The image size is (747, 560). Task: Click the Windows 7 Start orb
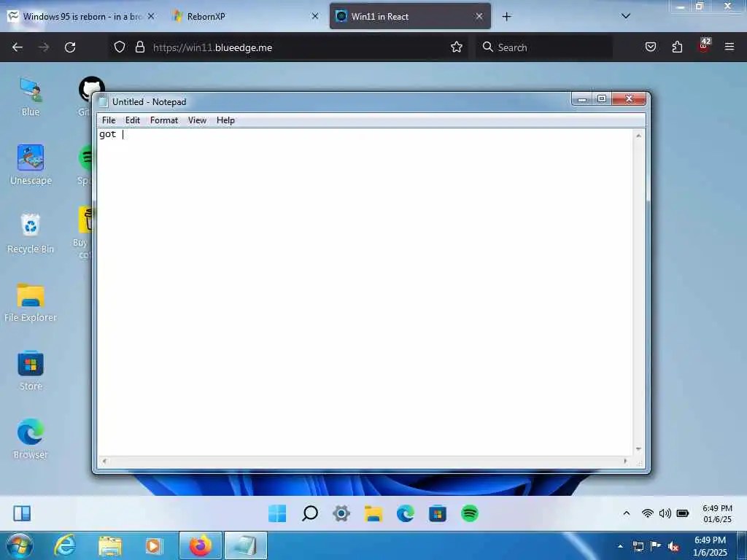point(19,546)
